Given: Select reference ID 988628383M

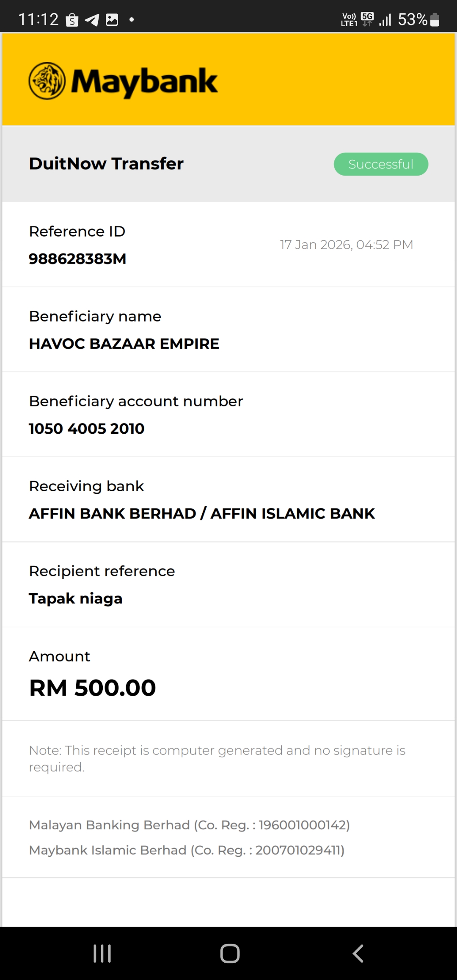Looking at the screenshot, I should [77, 259].
